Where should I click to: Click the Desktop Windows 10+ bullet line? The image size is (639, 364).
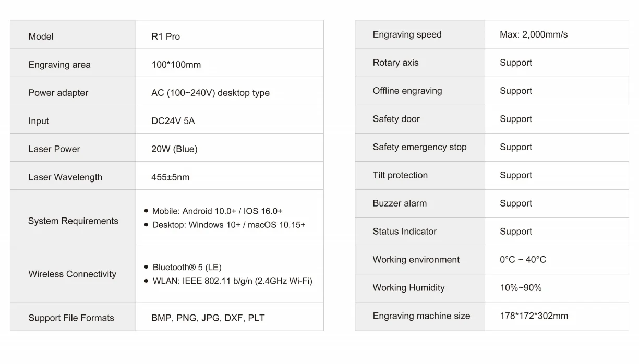[x=225, y=225]
